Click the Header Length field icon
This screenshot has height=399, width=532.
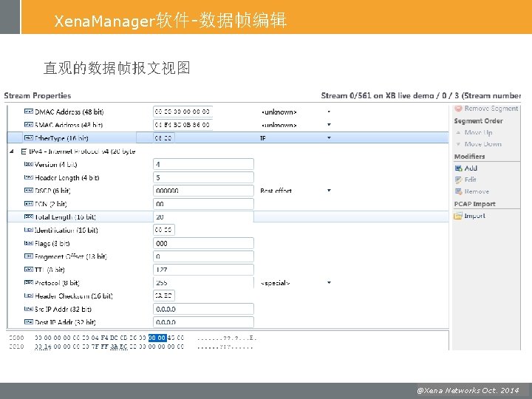[x=29, y=177]
